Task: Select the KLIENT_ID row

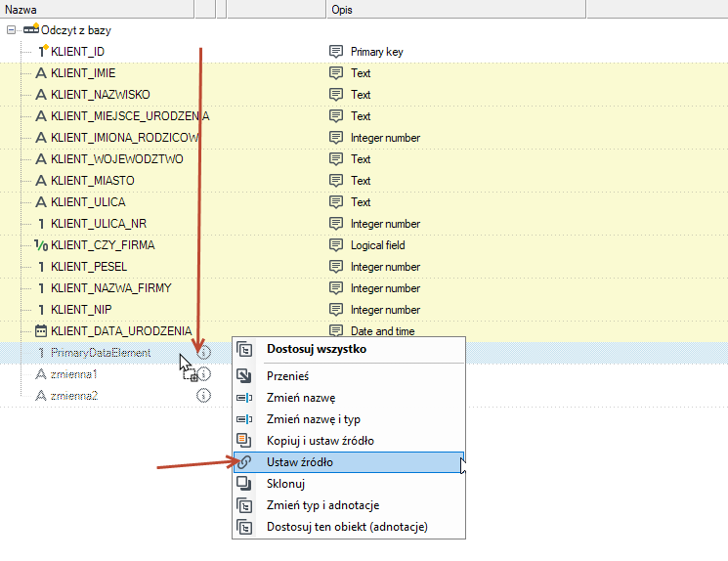Action: pyautogui.click(x=364, y=52)
